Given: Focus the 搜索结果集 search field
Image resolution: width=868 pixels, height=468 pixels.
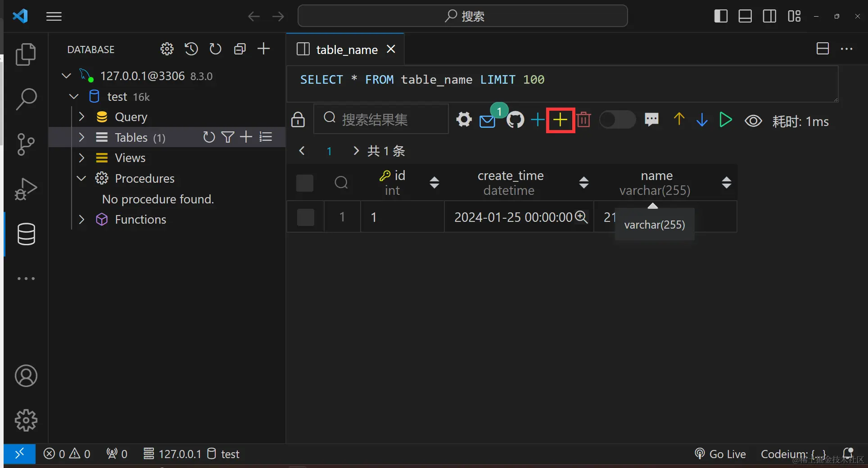Looking at the screenshot, I should click(x=381, y=119).
